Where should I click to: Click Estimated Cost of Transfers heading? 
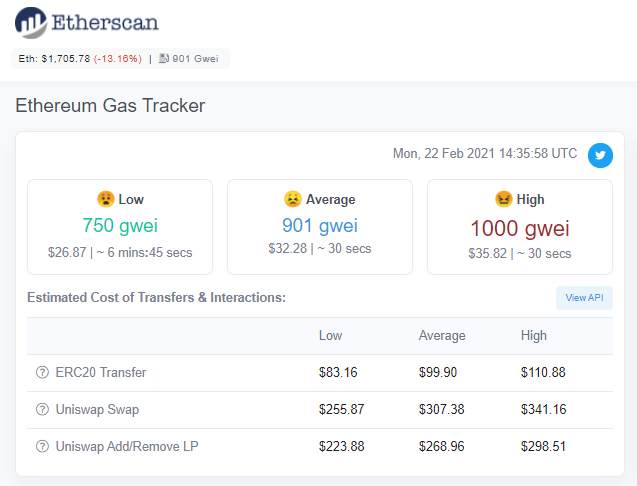pyautogui.click(x=156, y=297)
